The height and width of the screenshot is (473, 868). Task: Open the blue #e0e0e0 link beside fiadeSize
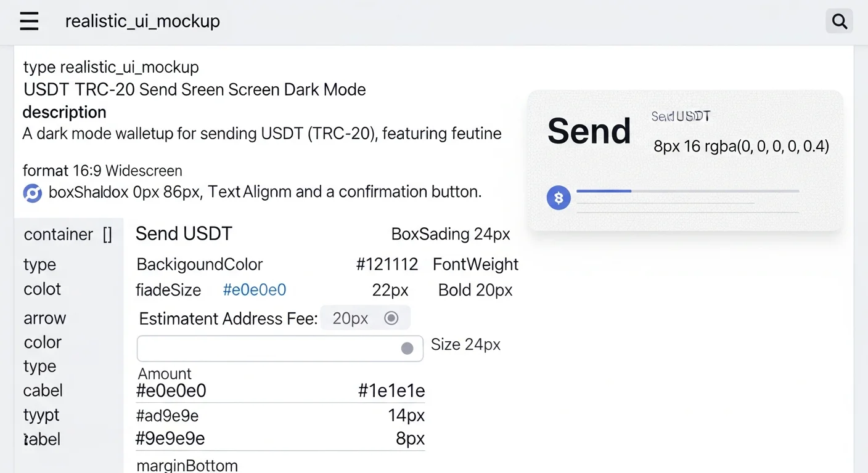[255, 290]
